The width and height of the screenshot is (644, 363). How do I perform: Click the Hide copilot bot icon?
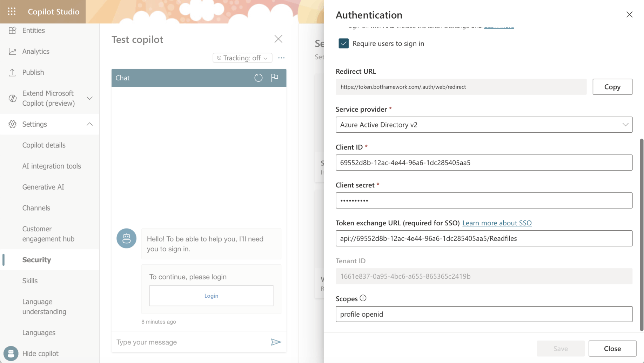[x=11, y=354]
